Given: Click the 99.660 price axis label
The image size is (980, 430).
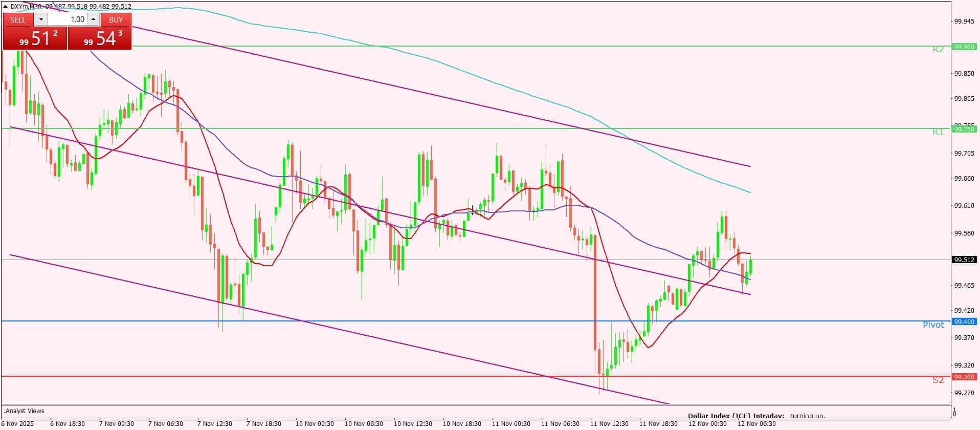Looking at the screenshot, I should [x=964, y=179].
